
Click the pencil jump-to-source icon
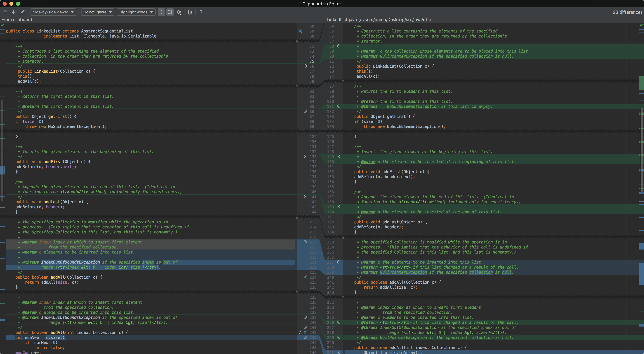[22, 12]
